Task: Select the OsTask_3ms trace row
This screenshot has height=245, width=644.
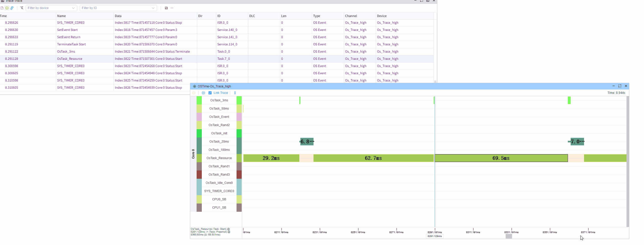Action: click(66, 52)
